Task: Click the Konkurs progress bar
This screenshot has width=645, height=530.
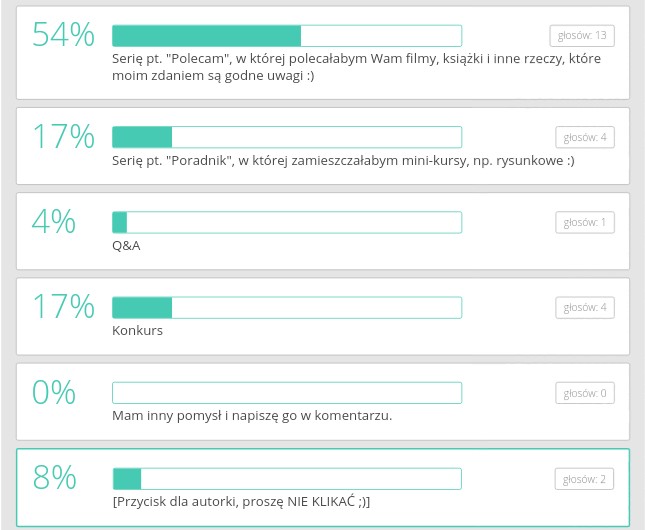Action: pos(286,307)
